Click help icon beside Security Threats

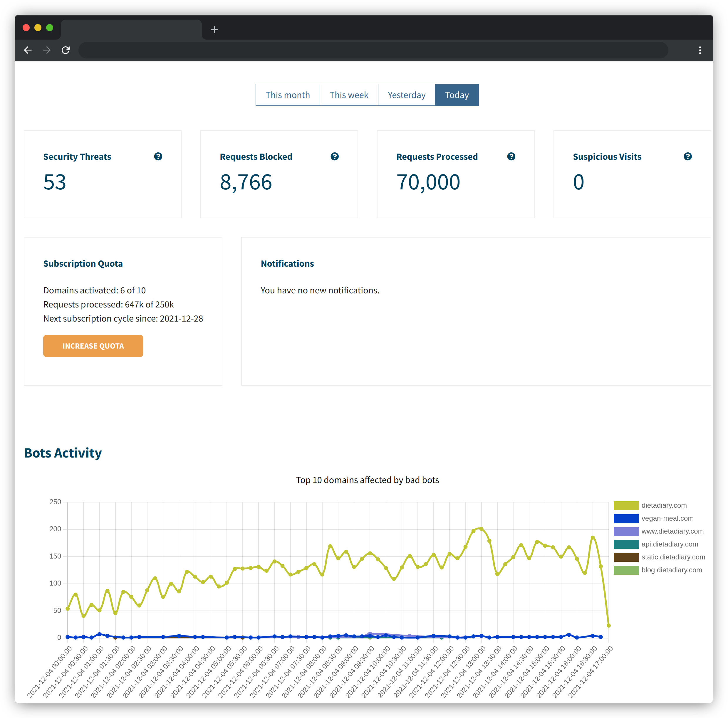click(x=158, y=156)
